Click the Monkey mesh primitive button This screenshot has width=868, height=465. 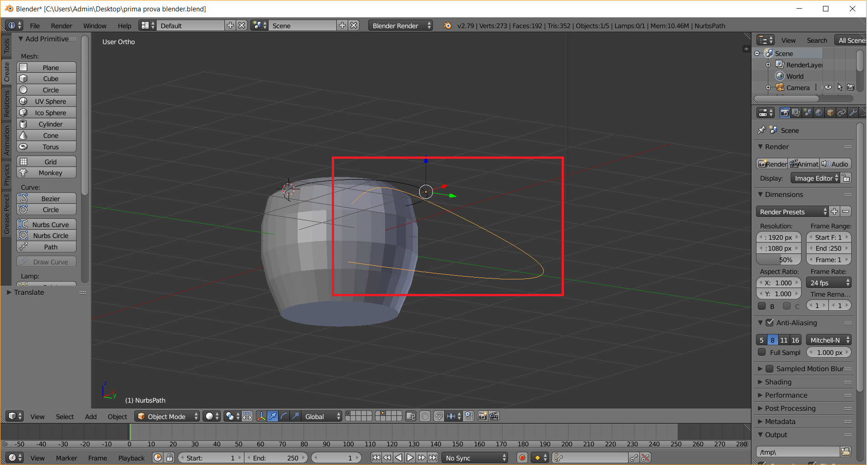(x=46, y=173)
